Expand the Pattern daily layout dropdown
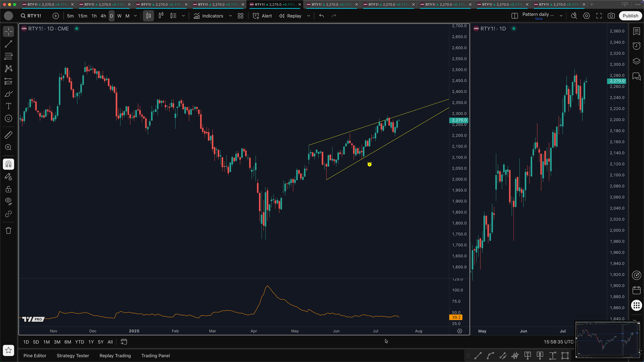Image resolution: width=644 pixels, height=362 pixels. coord(561,16)
